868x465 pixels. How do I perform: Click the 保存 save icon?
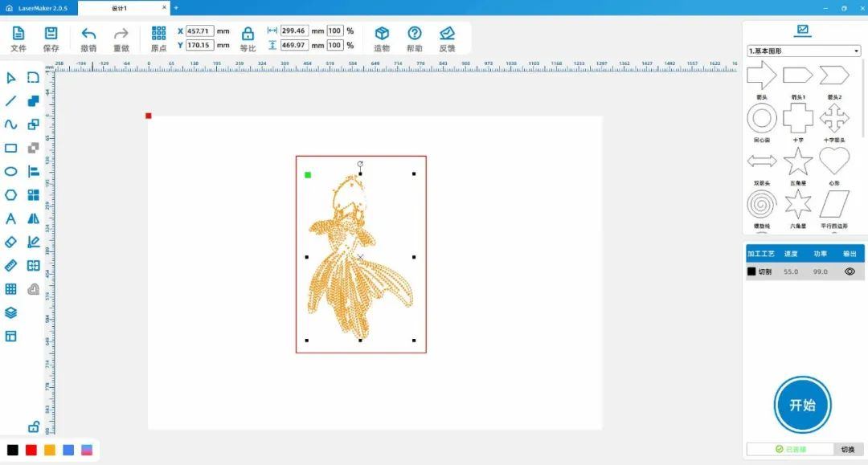[51, 38]
